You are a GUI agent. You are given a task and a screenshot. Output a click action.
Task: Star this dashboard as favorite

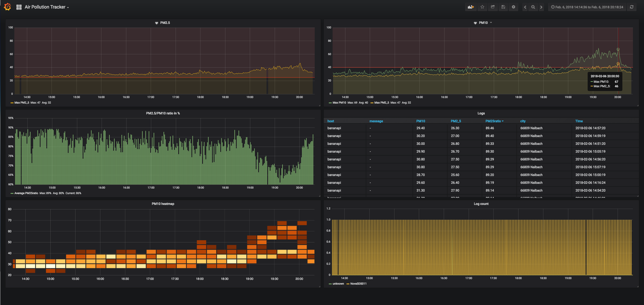coord(482,7)
